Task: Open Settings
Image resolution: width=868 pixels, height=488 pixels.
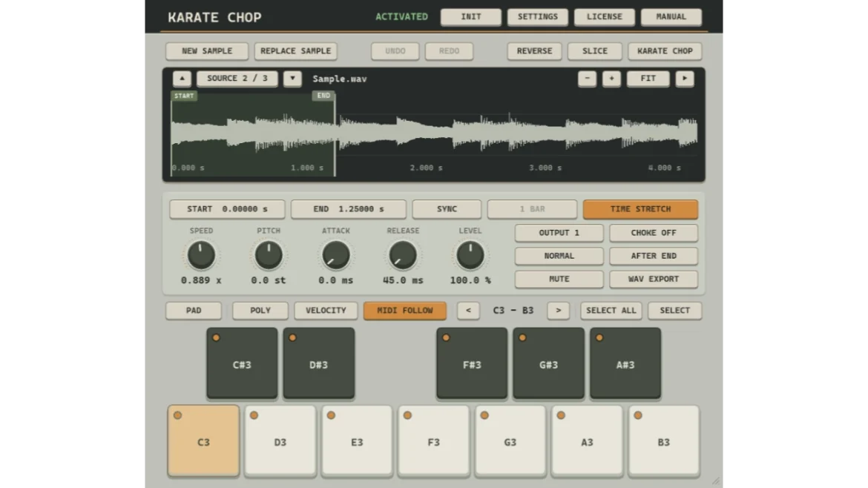Action: click(538, 16)
